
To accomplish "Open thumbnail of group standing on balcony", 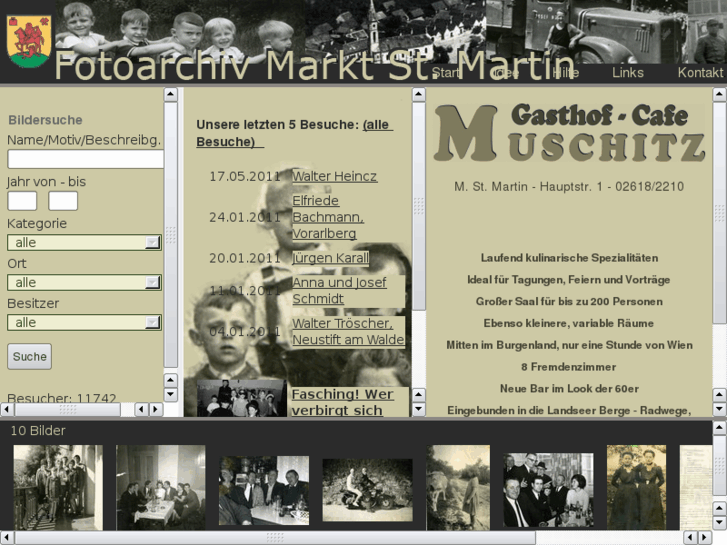I will point(58,487).
